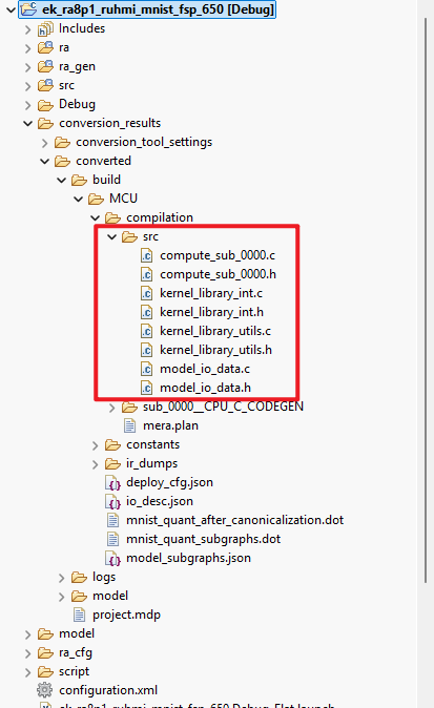Viewport: 434px width, 708px height.
Task: Select the model_io_data.c file
Action: click(205, 369)
